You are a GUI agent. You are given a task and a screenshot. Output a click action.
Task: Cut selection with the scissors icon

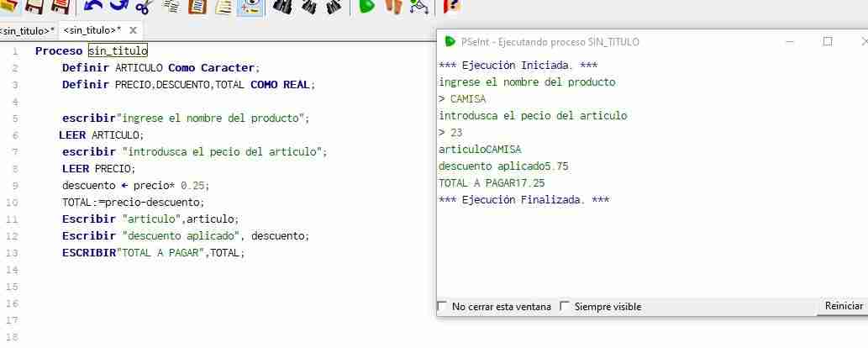pos(145,6)
